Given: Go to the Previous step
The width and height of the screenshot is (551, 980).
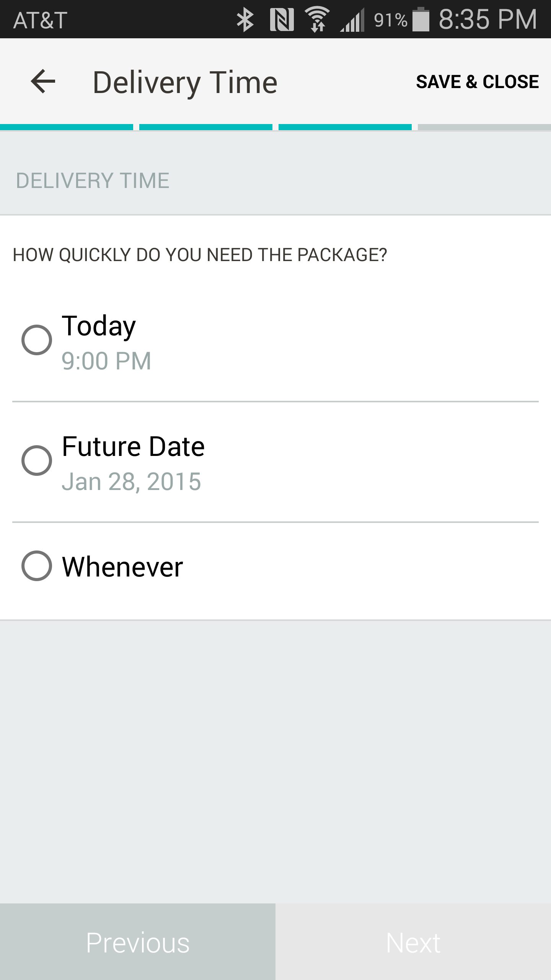Looking at the screenshot, I should point(138,942).
